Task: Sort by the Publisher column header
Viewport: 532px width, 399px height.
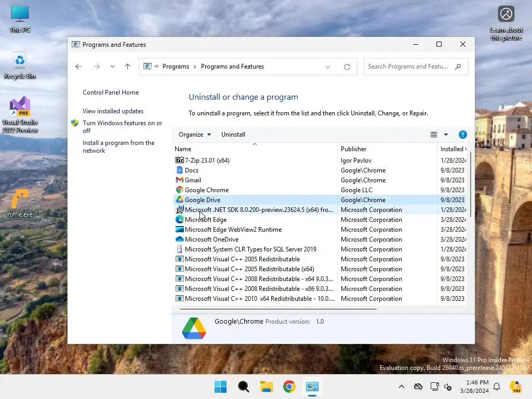Action: [x=387, y=149]
